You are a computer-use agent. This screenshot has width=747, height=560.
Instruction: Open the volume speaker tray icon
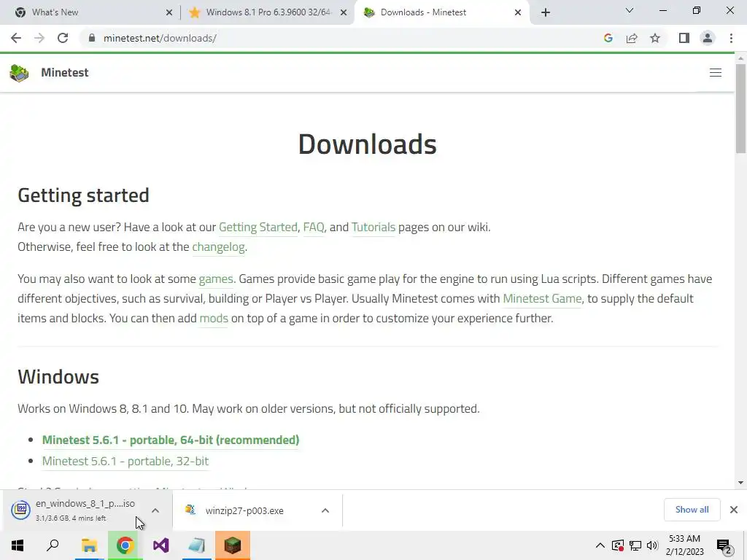click(x=652, y=545)
